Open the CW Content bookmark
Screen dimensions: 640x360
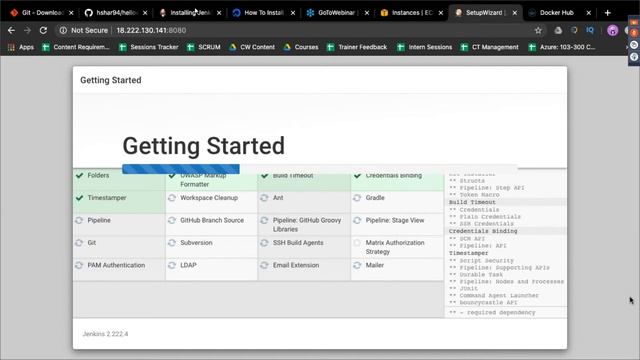(252, 47)
